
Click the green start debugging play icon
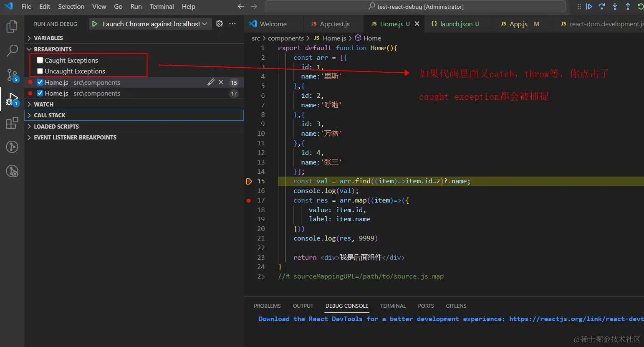[x=95, y=24]
